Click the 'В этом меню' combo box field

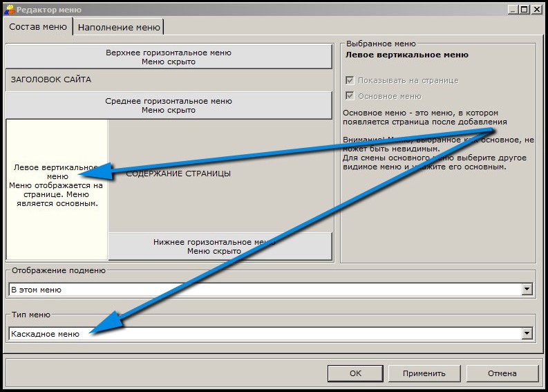click(263, 290)
